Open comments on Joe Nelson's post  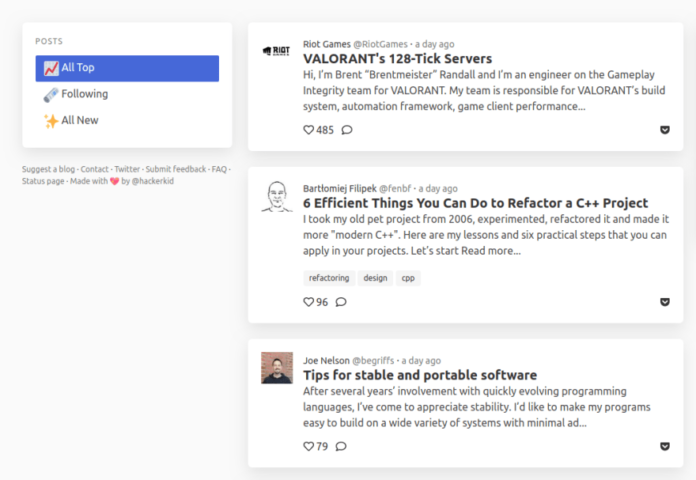point(341,446)
